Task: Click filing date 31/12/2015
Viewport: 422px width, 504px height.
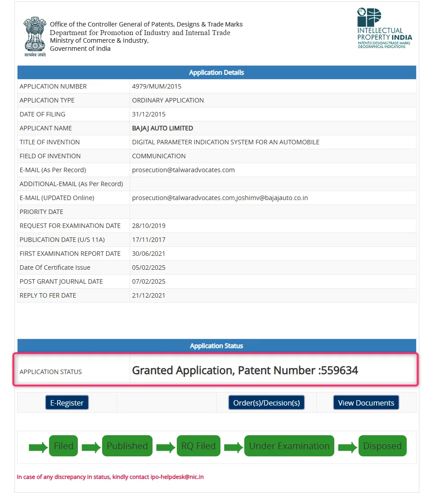Action: pyautogui.click(x=148, y=114)
